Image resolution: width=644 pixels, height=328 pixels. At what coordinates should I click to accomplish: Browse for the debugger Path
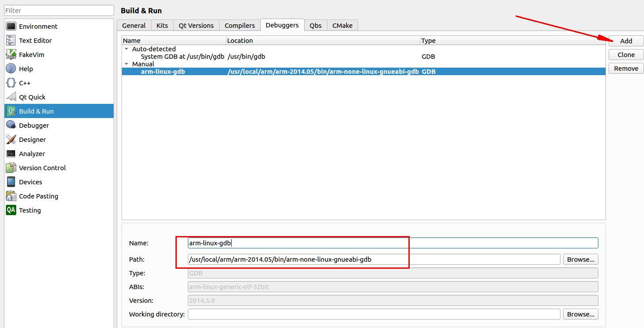[581, 259]
